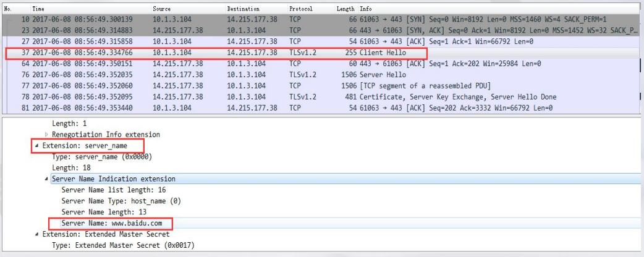The image size is (644, 257).
Task: Select the Length: 18 line
Action: pyautogui.click(x=71, y=168)
